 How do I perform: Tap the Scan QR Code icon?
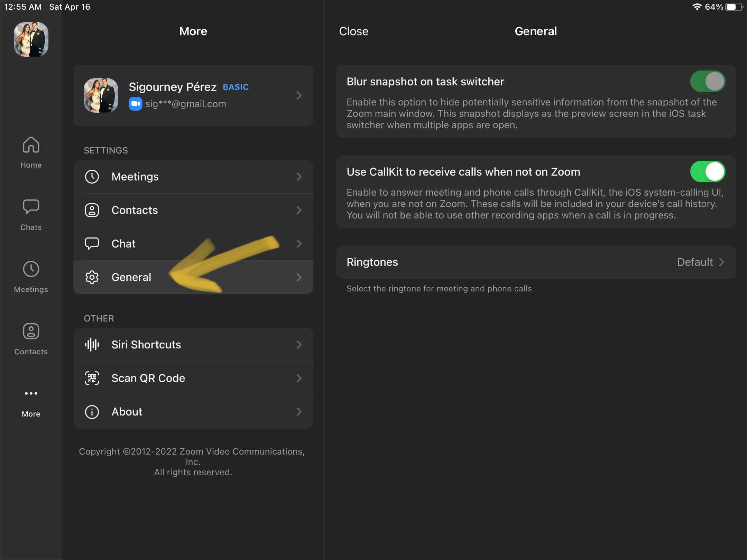pyautogui.click(x=92, y=378)
